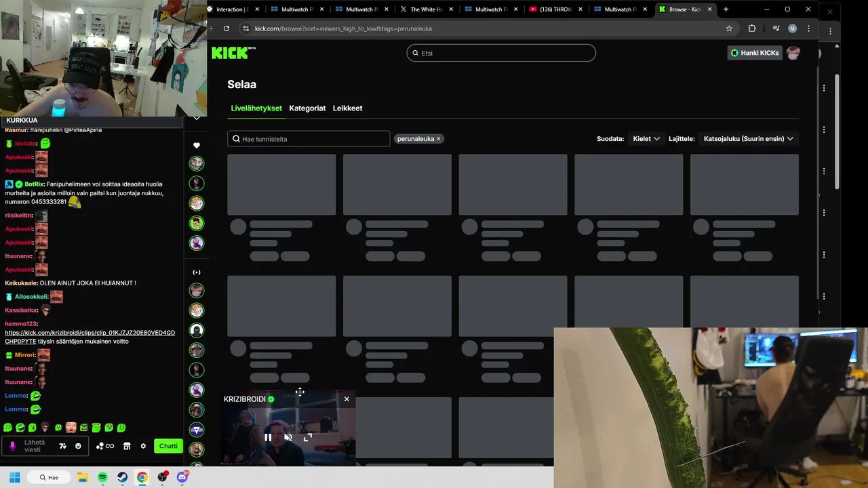Open the Chrome three-dot menu
Image resolution: width=868 pixels, height=488 pixels.
click(x=808, y=28)
